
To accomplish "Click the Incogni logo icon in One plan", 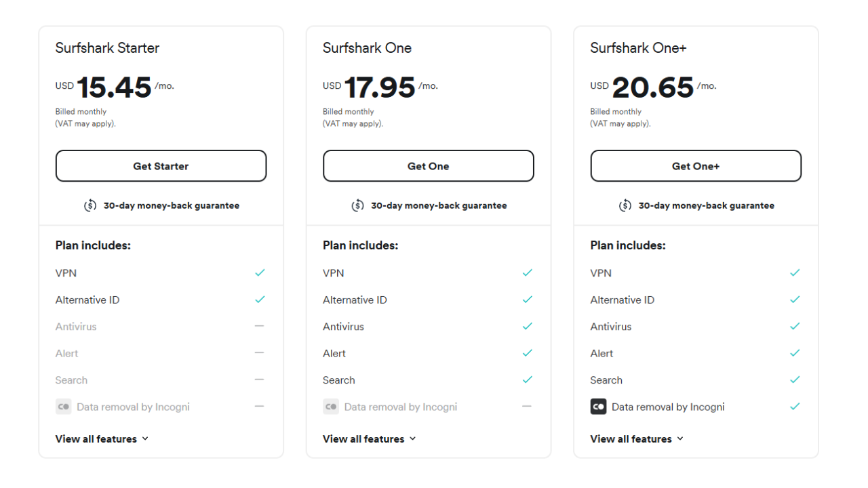I will pyautogui.click(x=331, y=407).
